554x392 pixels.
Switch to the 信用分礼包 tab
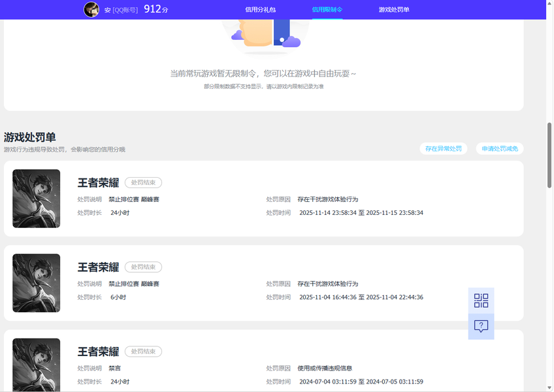[x=261, y=10]
